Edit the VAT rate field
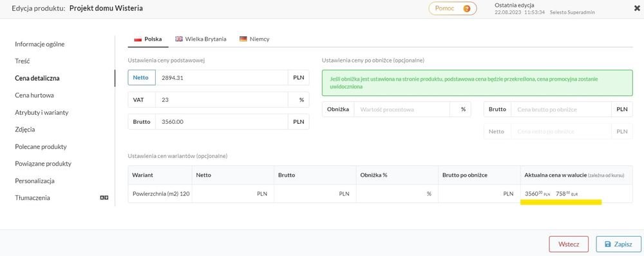This screenshot has height=256, width=644. [x=222, y=99]
